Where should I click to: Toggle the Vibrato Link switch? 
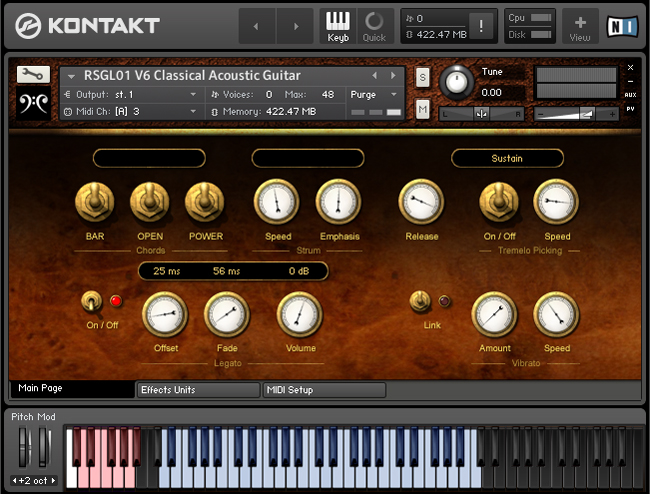pos(420,300)
